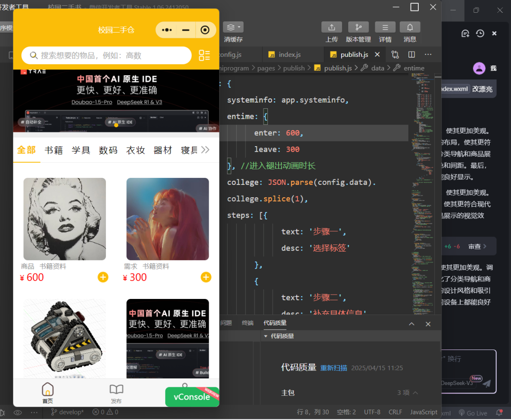This screenshot has height=420, width=511.
Task: Open the mini program more-options dots menu
Action: click(167, 30)
